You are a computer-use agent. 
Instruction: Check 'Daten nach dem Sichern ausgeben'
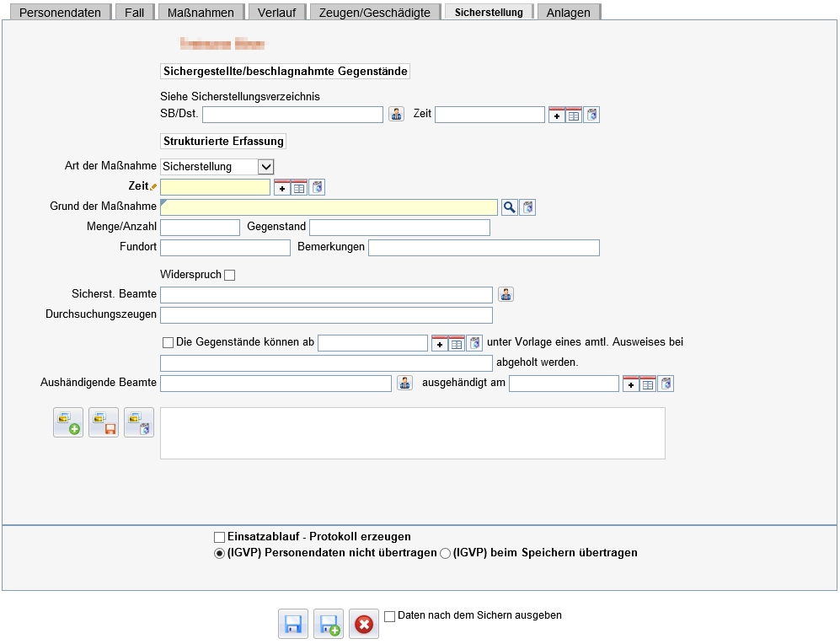389,616
